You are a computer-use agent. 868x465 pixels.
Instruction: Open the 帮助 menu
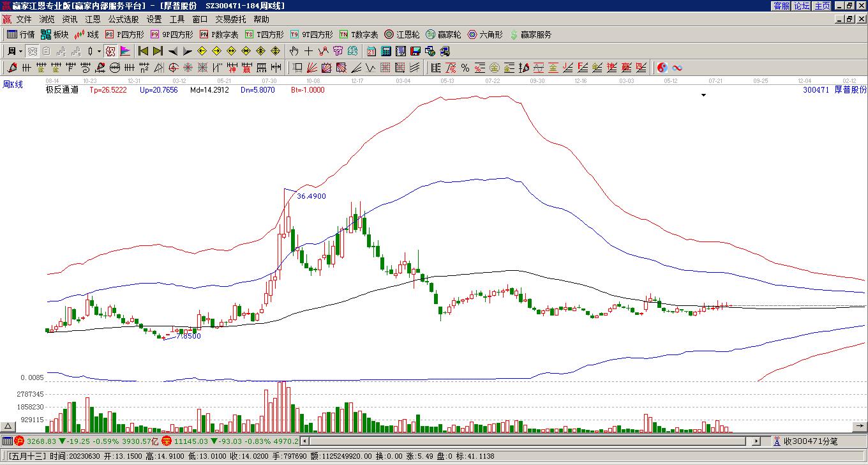tap(261, 20)
